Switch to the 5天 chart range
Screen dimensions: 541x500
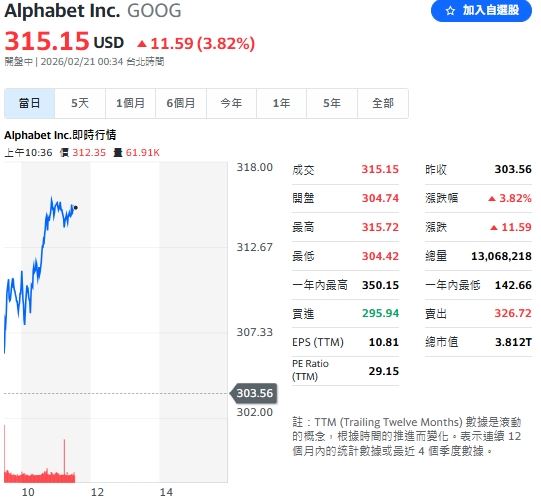tap(80, 103)
